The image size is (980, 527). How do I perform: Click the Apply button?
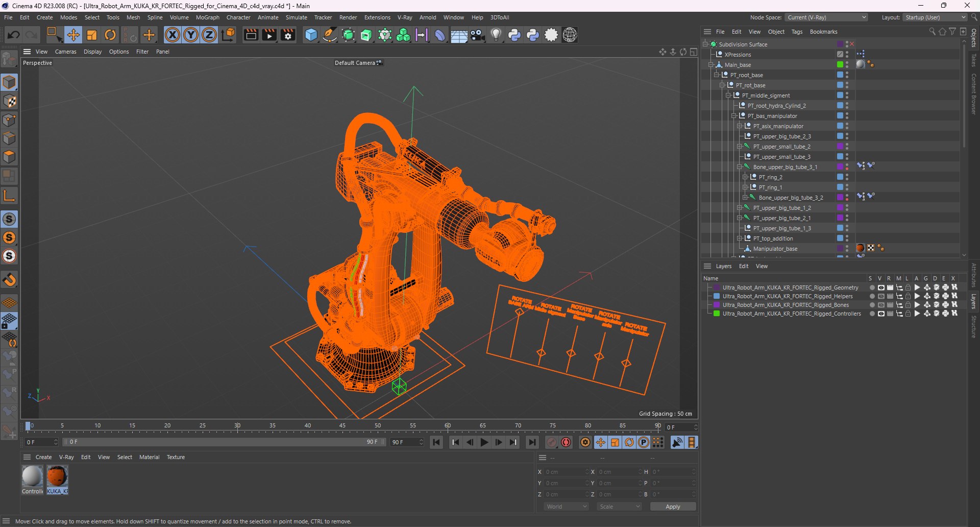point(673,507)
